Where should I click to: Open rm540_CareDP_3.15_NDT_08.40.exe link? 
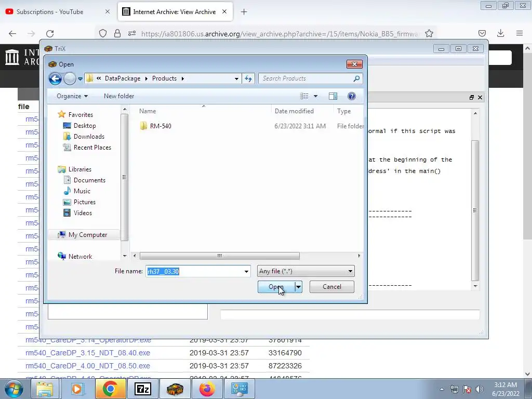point(87,353)
